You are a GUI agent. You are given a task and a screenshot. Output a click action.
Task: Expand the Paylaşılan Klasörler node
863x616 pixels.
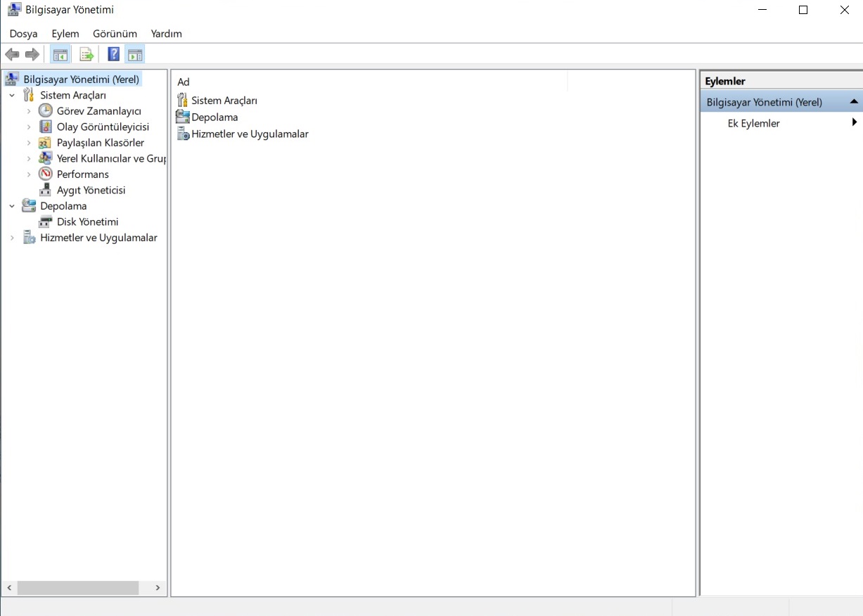tap(29, 143)
